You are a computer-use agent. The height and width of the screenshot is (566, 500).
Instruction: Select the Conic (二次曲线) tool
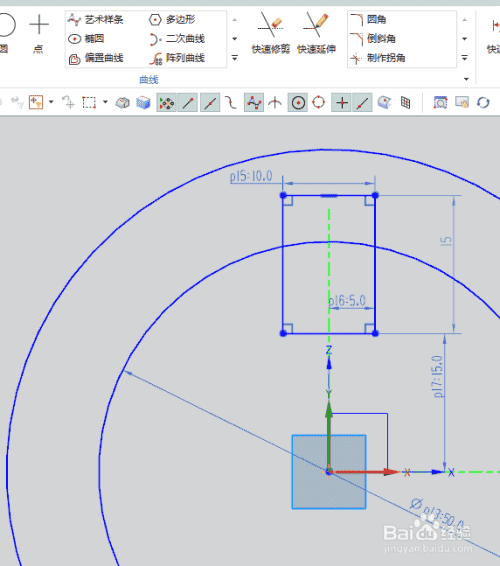coord(177,39)
